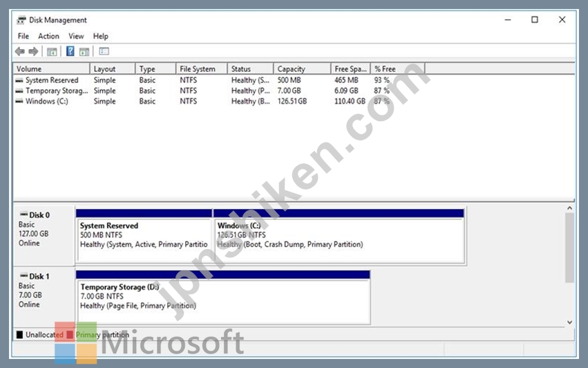Click the Show/Hide Action Pane icon
588x368 pixels.
coord(84,51)
